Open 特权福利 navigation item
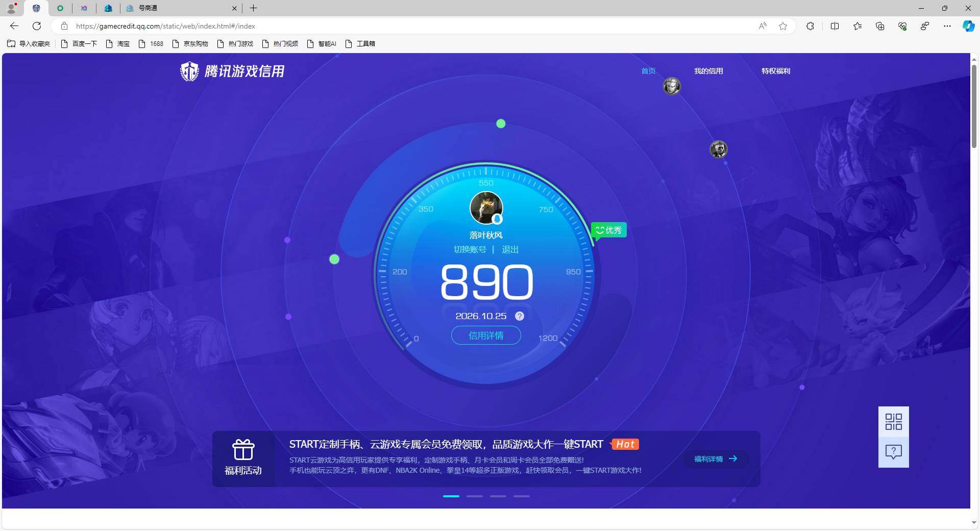This screenshot has height=531, width=980. tap(776, 71)
